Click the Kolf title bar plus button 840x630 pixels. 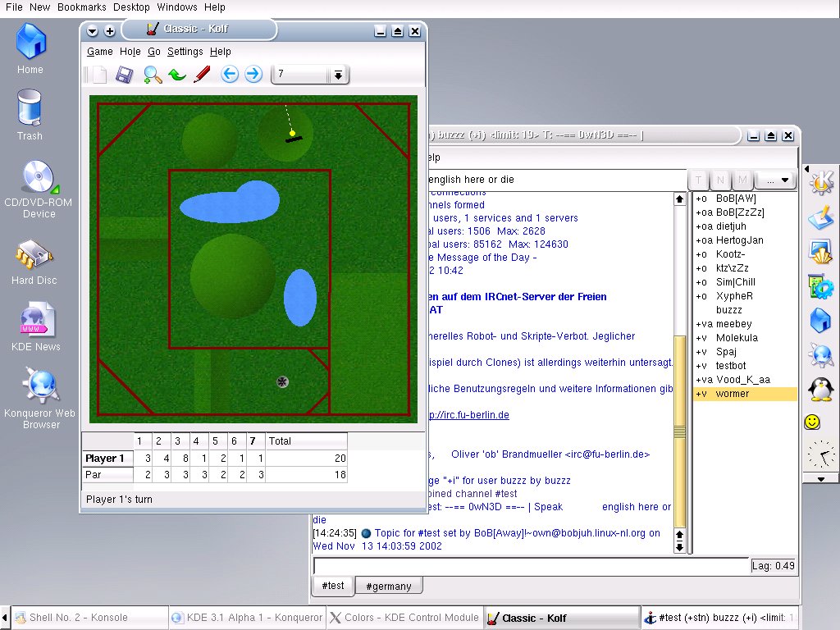[x=109, y=31]
